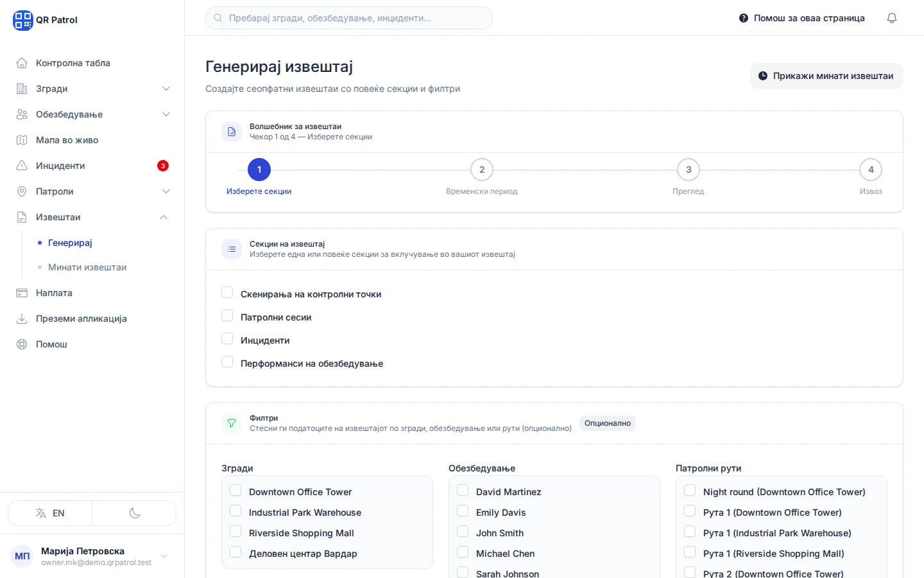The image size is (924, 578).
Task: Tick the David Martinez guard checkbox
Action: 463,491
